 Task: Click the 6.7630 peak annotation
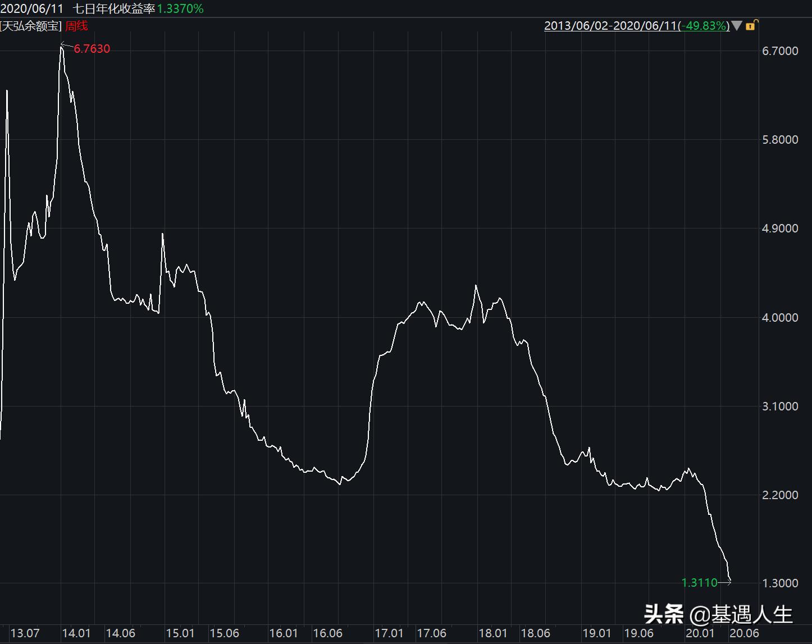click(x=92, y=49)
